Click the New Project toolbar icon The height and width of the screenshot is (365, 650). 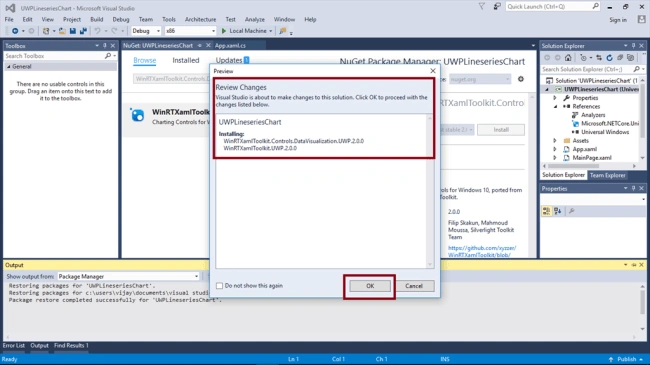46,31
